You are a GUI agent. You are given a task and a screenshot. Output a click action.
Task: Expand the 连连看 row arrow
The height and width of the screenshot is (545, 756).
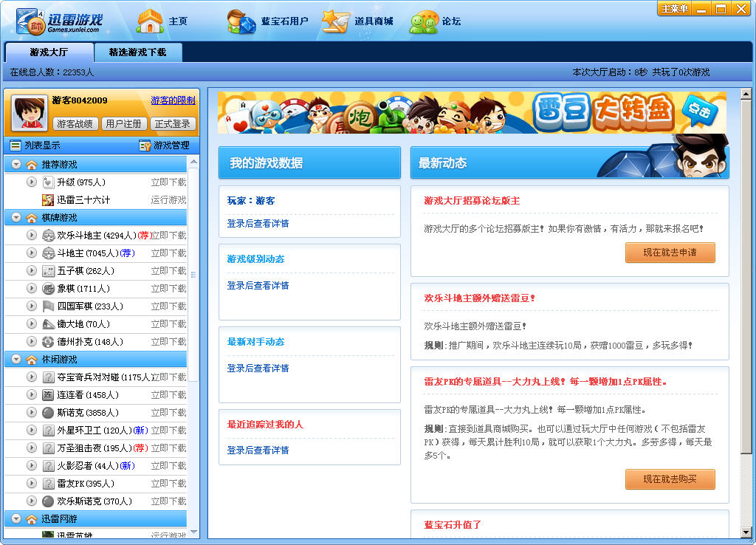click(x=32, y=394)
